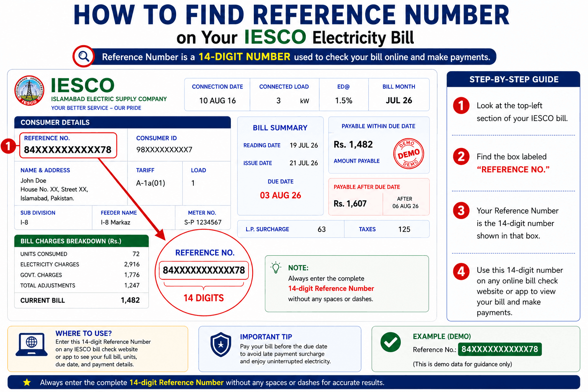The height and width of the screenshot is (392, 588).
Task: Click the step 1 badge in Step-by-Step Guide
Action: (x=461, y=106)
